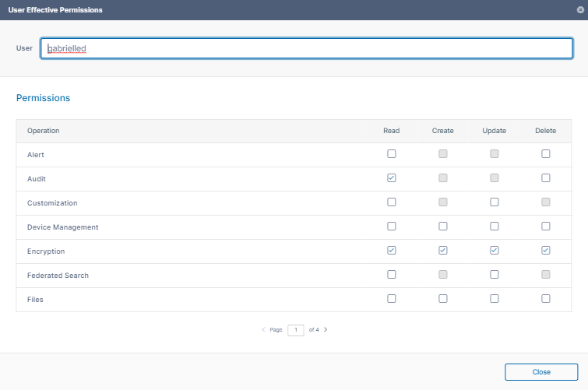
Task: Select the Audit operation row label
Action: (37, 179)
